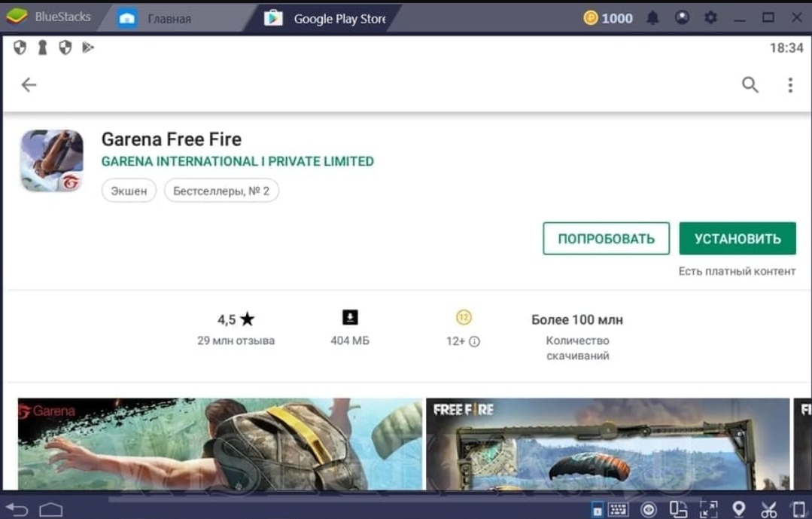
Task: Click the ПОПРОБОВАТЬ button
Action: click(x=607, y=239)
